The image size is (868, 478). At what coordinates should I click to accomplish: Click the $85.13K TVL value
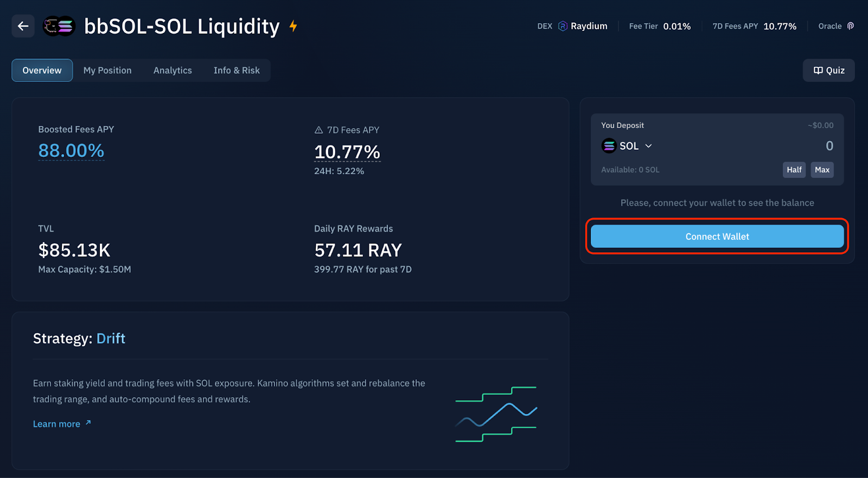pos(74,250)
